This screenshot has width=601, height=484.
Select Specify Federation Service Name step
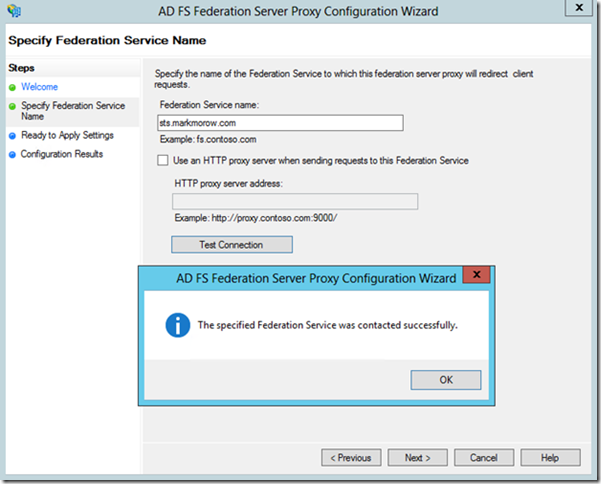[73, 111]
